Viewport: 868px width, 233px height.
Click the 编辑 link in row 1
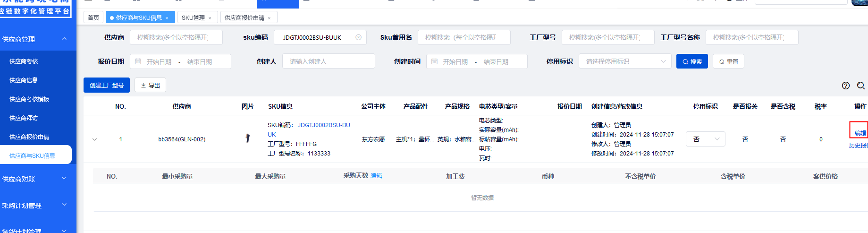tap(860, 133)
